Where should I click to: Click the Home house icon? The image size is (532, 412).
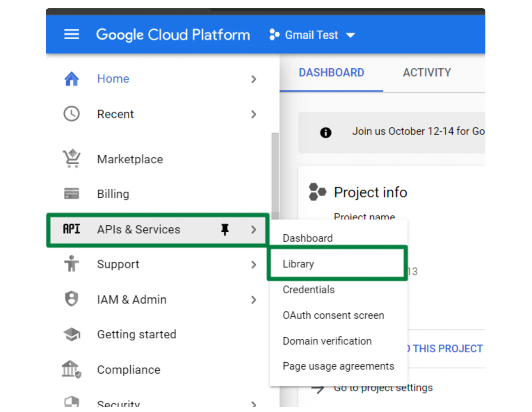[72, 79]
